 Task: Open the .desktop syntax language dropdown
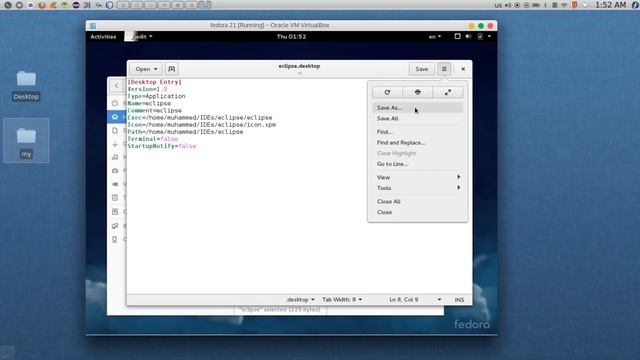(x=300, y=300)
